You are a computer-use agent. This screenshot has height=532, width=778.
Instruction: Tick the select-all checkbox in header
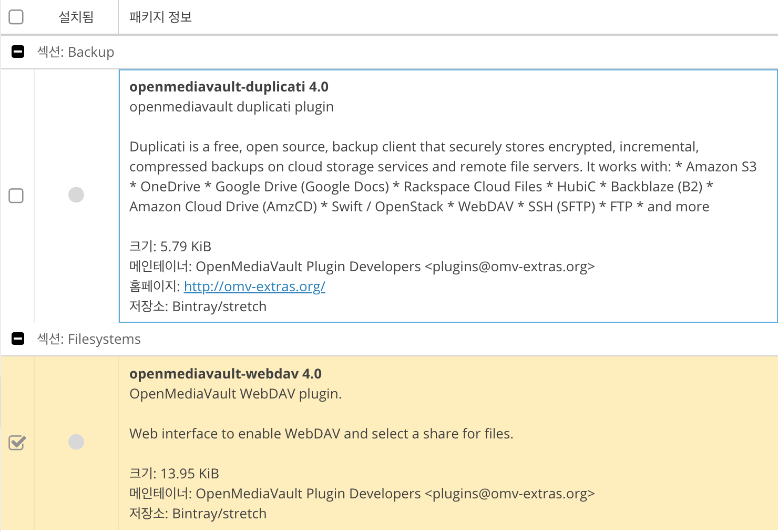point(16,17)
